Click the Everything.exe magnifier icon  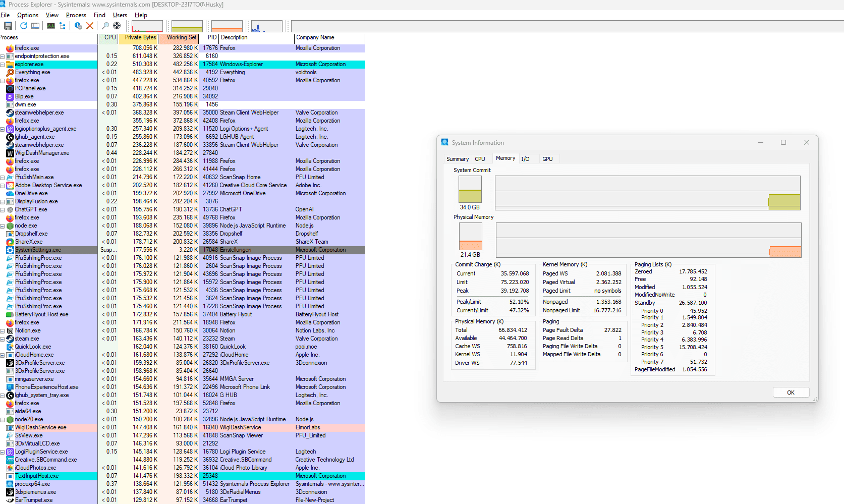pyautogui.click(x=10, y=72)
